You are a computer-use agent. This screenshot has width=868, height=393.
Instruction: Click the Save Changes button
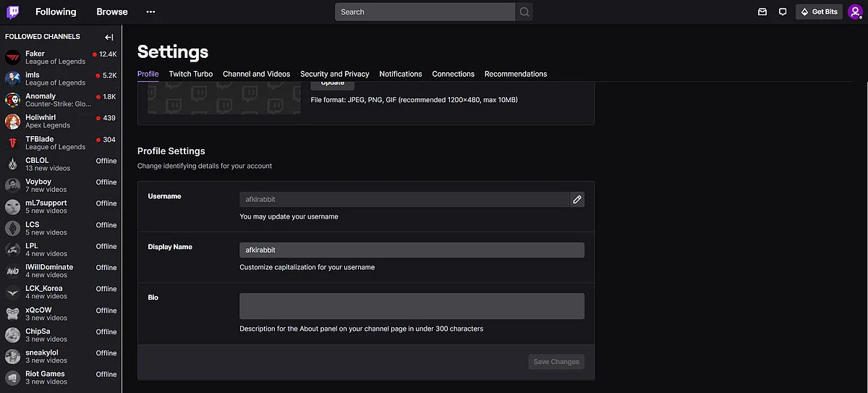(x=556, y=362)
